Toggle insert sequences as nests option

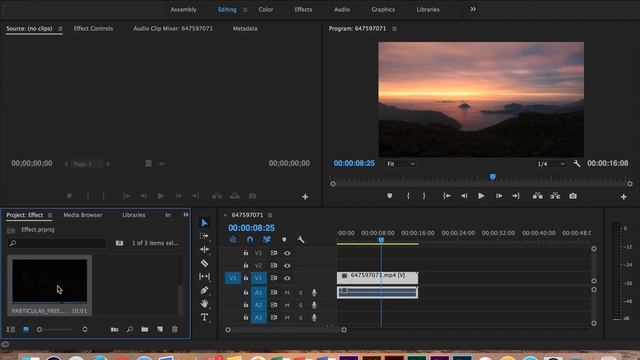coord(233,240)
